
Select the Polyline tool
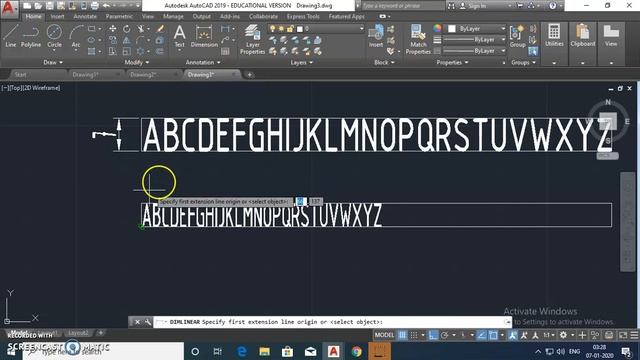[31, 36]
